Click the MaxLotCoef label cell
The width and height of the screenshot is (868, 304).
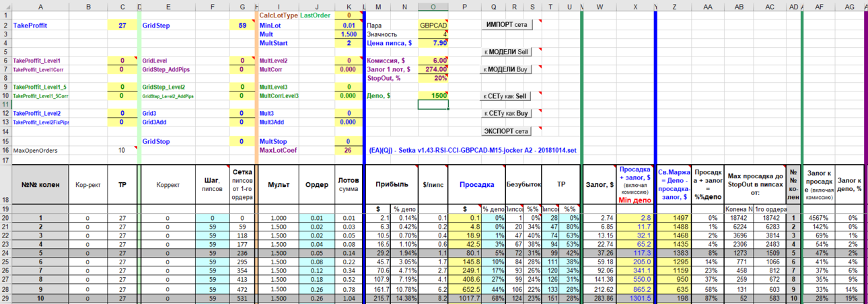[277, 150]
